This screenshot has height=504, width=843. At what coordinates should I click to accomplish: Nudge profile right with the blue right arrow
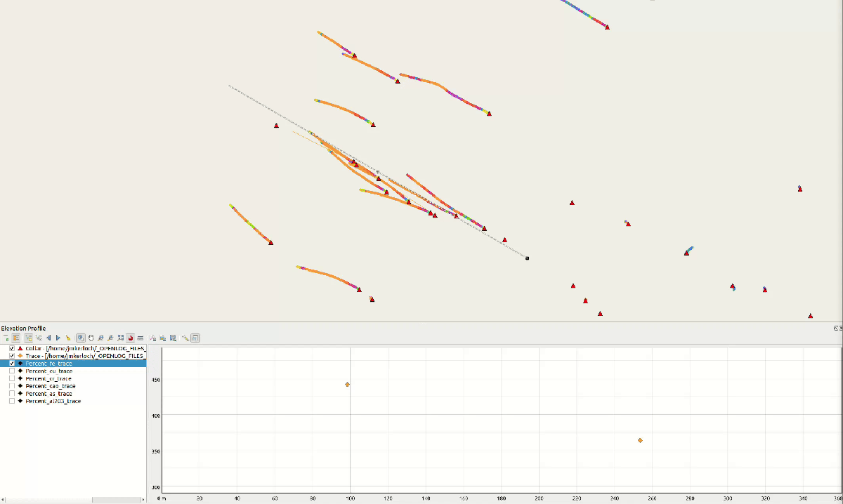coord(58,338)
